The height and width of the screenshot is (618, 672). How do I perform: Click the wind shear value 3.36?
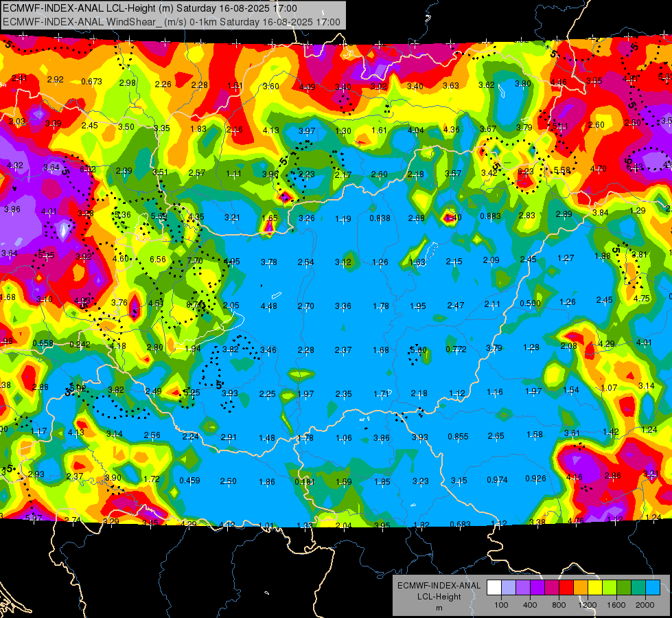(x=343, y=306)
